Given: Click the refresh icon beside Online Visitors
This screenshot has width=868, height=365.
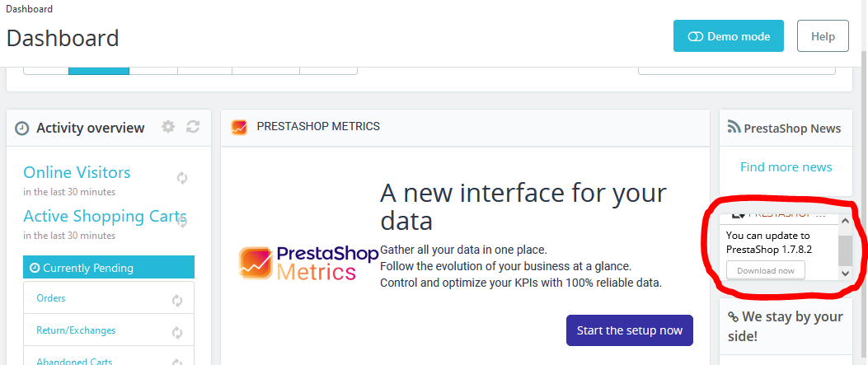Looking at the screenshot, I should pyautogui.click(x=182, y=177).
